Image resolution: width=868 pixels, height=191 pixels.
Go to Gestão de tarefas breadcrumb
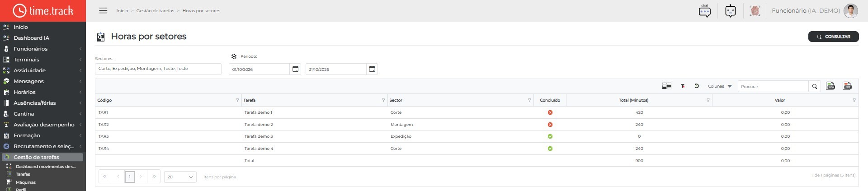coord(155,11)
